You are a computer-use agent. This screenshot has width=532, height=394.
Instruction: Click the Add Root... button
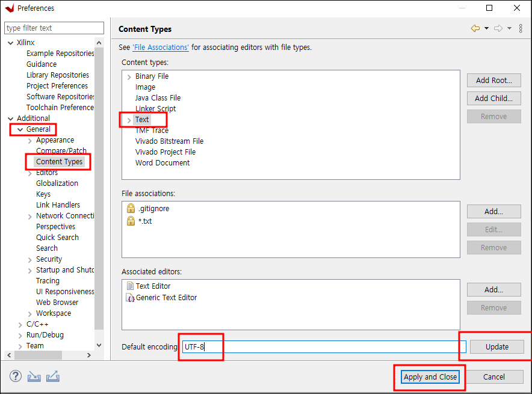pyautogui.click(x=493, y=81)
